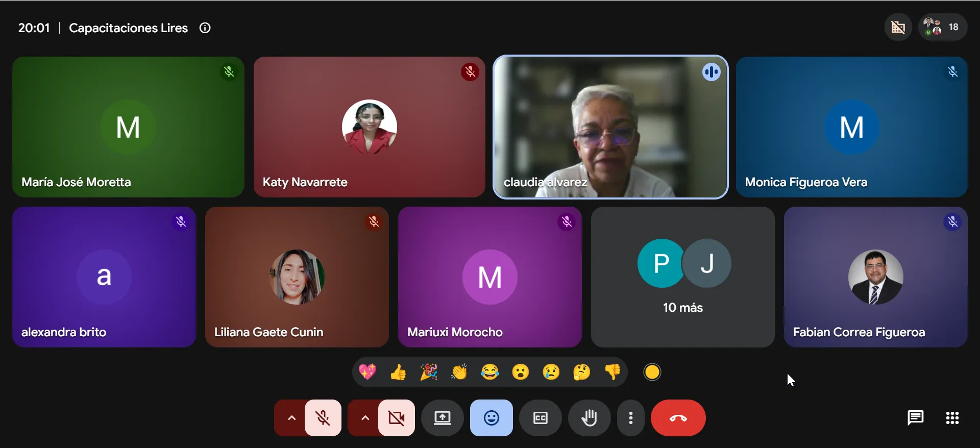Screen dimensions: 980x448
Task: Send the surprised face reaction
Action: click(x=521, y=372)
